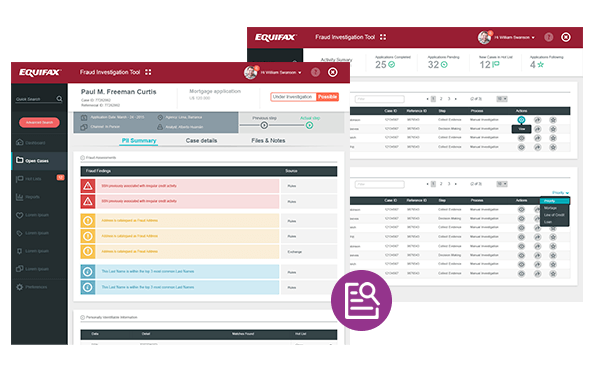Click the Source column header
Screen dimensions: 595x365
(291, 171)
